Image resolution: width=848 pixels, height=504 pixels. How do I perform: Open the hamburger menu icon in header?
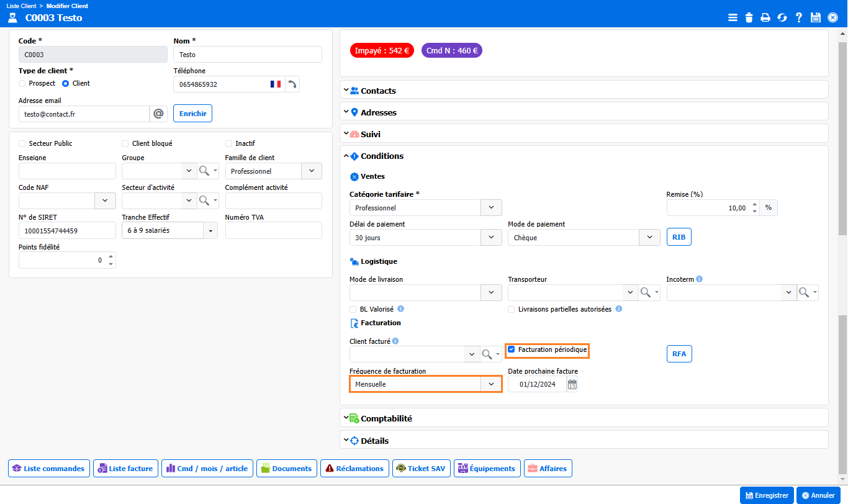[x=733, y=17]
